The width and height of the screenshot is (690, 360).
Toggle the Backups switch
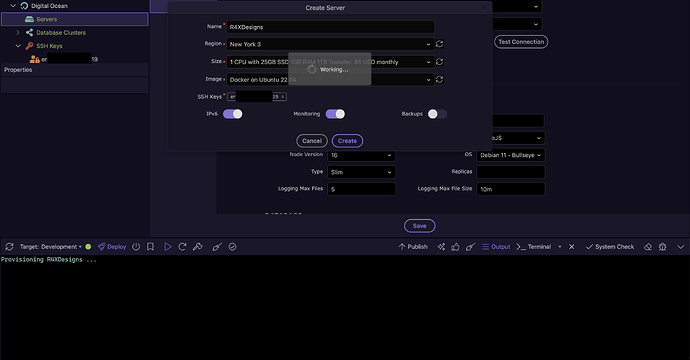coord(437,114)
